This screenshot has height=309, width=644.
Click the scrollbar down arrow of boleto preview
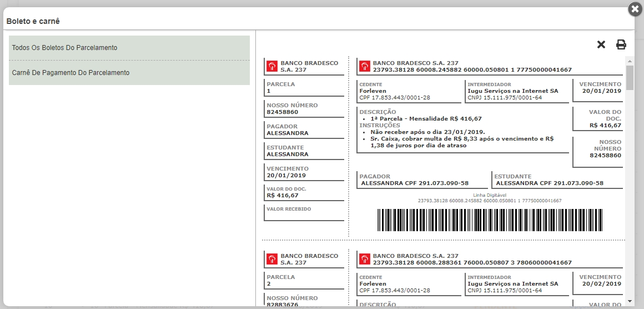(630, 302)
